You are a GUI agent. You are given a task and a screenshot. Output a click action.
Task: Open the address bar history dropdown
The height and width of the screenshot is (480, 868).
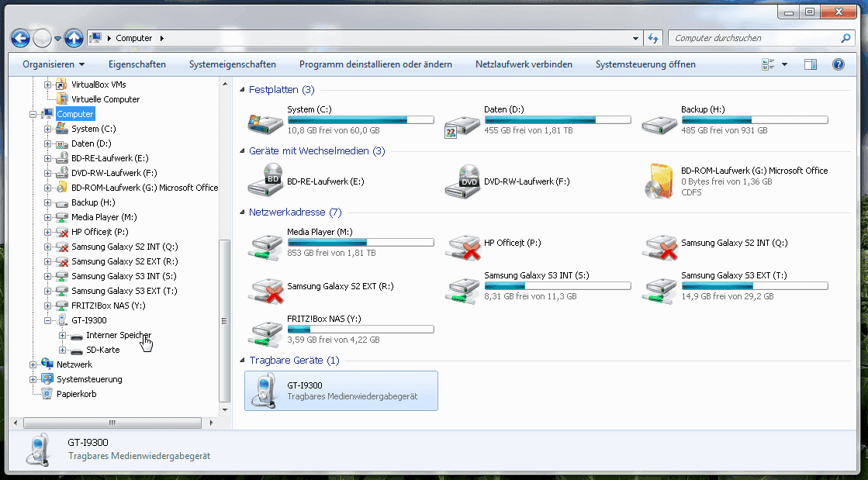click(x=635, y=38)
